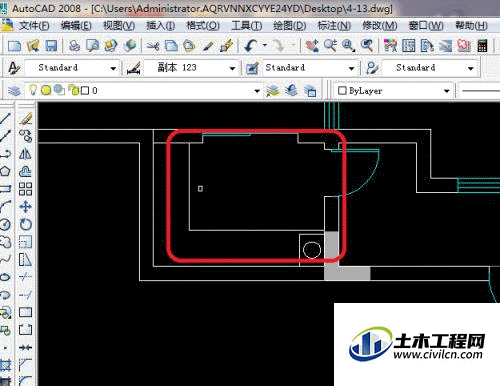
Task: Expand the undo history dropdown arrow
Action: tap(265, 45)
